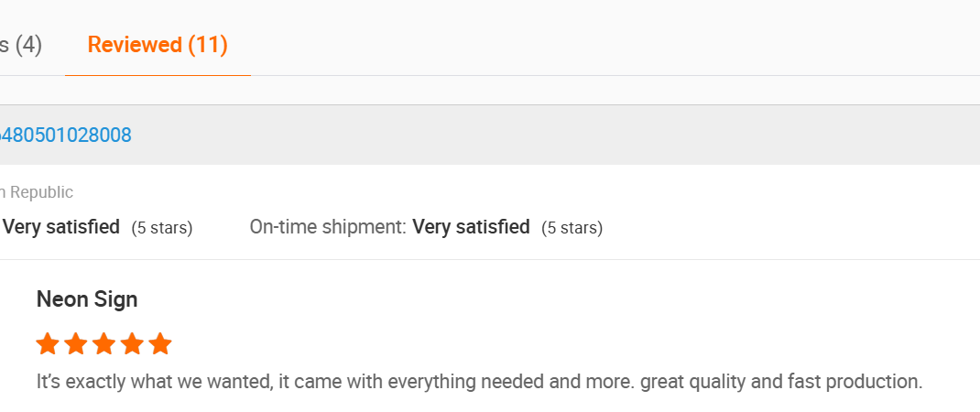Select the On-time shipment "Very satisfied" rating
Screen dimensions: 980x412
click(471, 227)
